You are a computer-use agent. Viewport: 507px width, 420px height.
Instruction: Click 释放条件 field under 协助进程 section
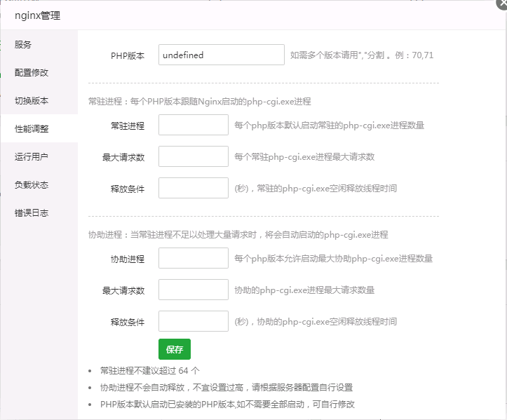click(194, 321)
